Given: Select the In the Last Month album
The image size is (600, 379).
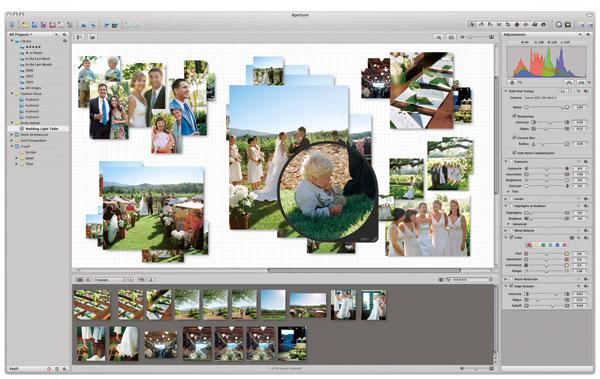Looking at the screenshot, I should tap(39, 64).
